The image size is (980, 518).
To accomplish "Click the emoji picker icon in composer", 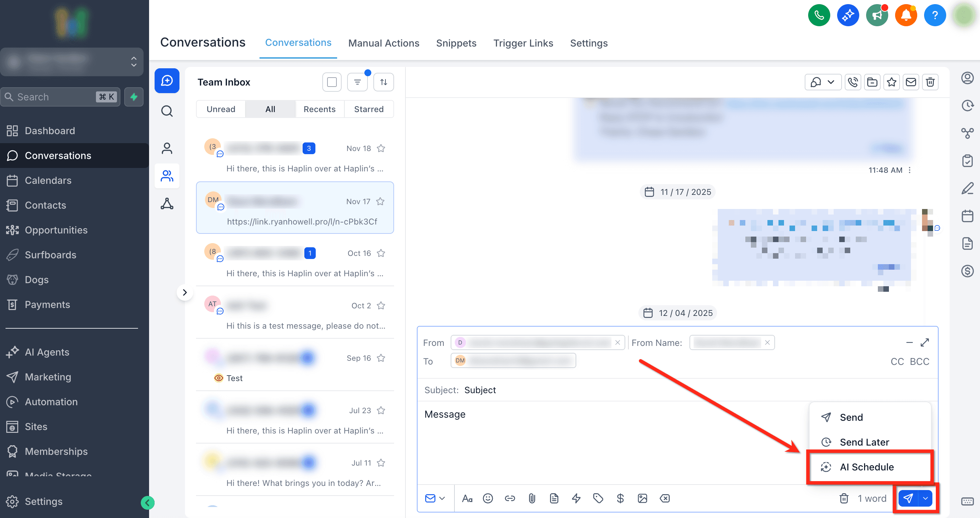I will click(x=488, y=498).
